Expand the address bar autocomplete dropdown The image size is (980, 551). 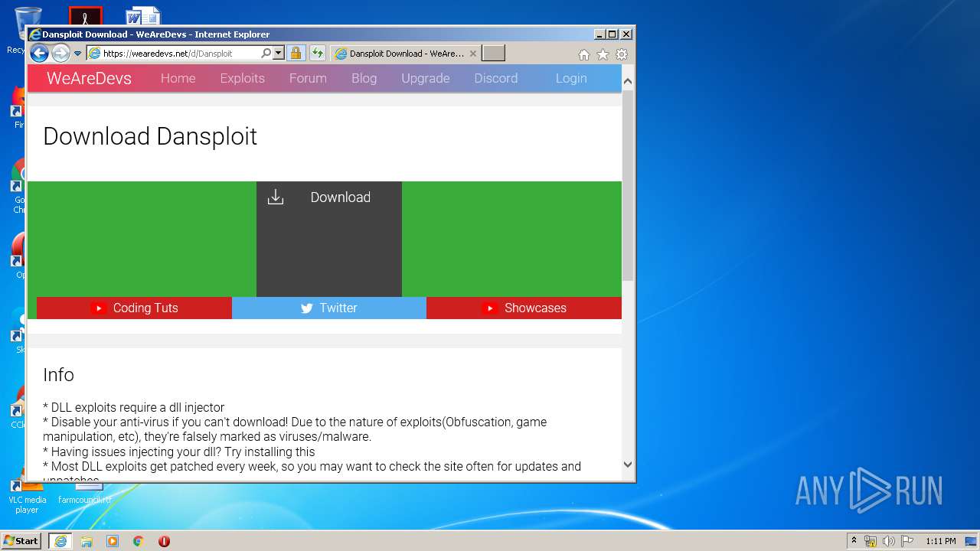[x=279, y=54]
